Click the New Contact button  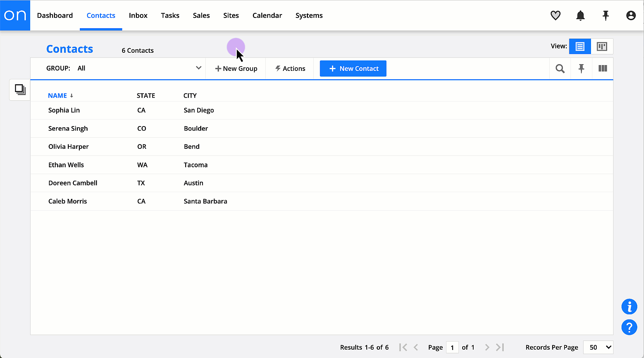pyautogui.click(x=353, y=69)
